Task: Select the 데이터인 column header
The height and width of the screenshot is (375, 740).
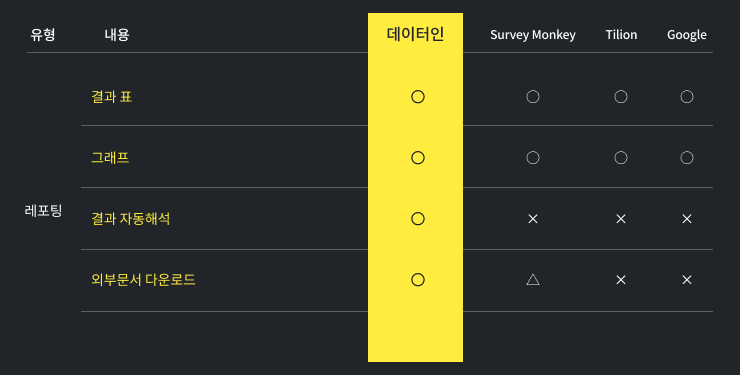Action: tap(415, 34)
